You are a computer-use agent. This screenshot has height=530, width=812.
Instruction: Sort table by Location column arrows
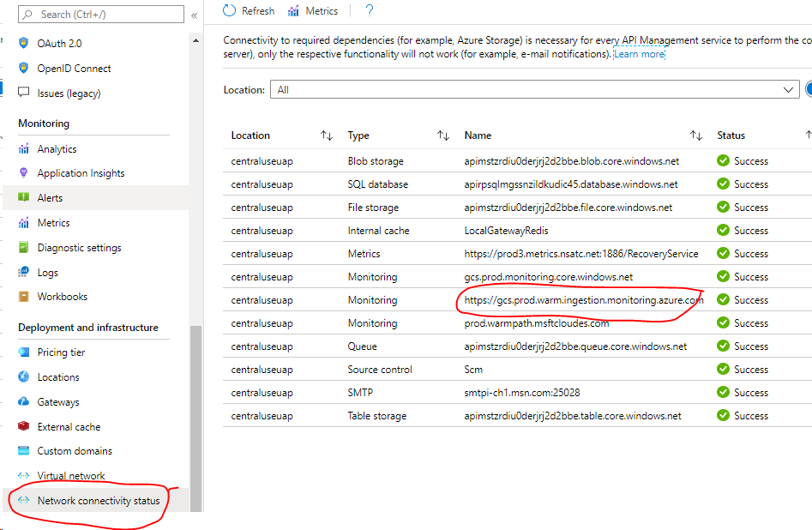click(326, 136)
